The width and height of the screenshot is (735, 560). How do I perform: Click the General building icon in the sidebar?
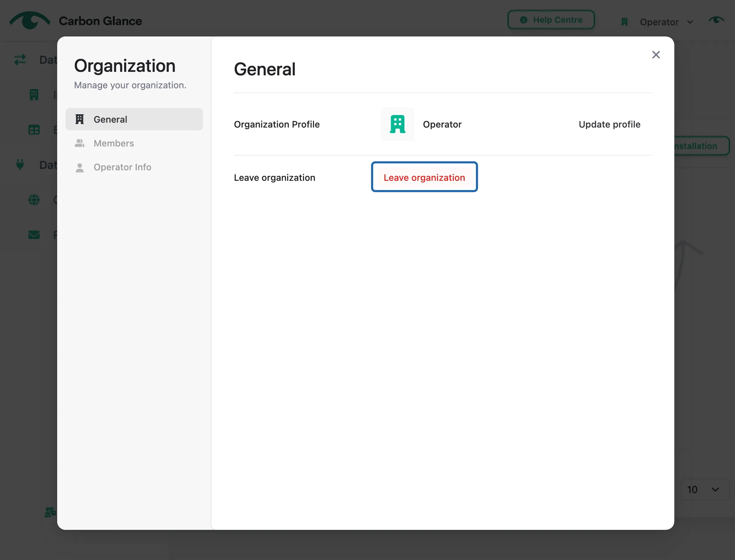pyautogui.click(x=80, y=119)
